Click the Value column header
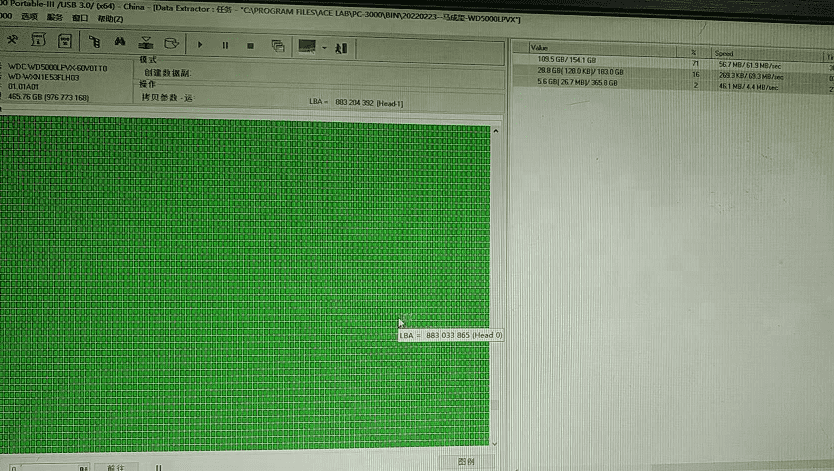Viewport: 834px width, 471px height. [x=540, y=47]
